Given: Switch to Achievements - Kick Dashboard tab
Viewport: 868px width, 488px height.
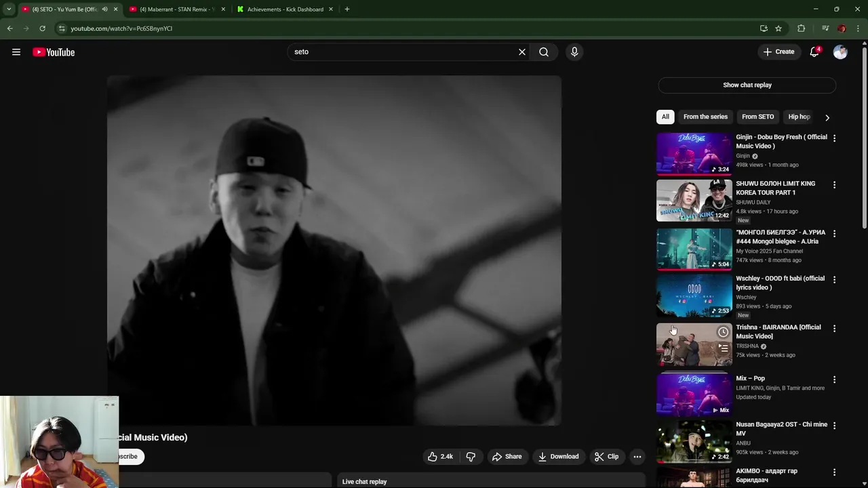Looking at the screenshot, I should coord(285,9).
